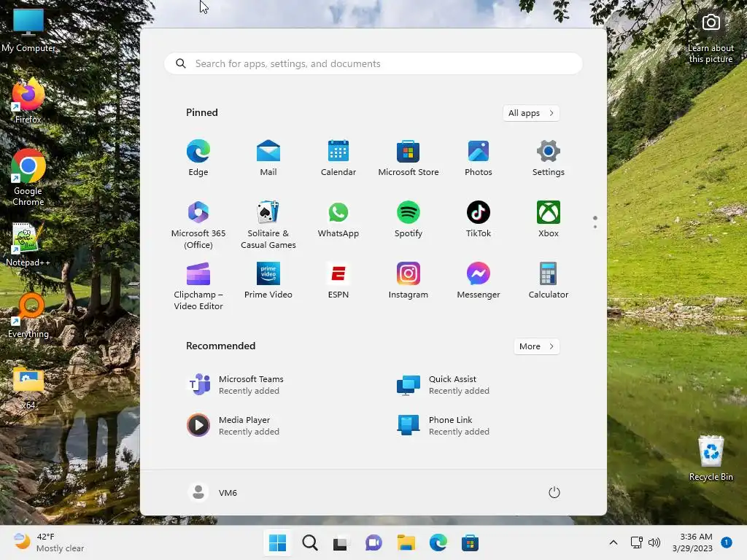Open Messenger
The image size is (747, 560).
click(479, 281)
